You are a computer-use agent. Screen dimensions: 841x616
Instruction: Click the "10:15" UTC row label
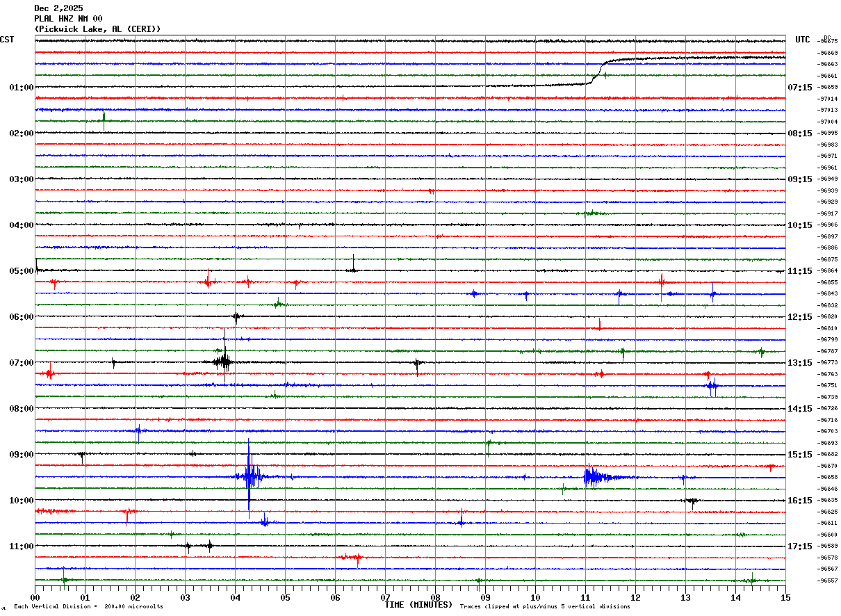click(x=800, y=225)
